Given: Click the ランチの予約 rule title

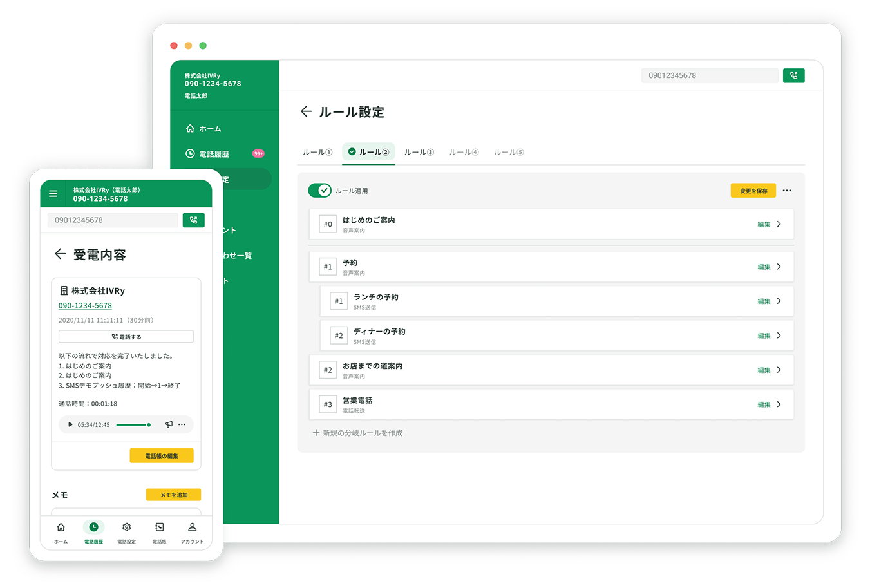Looking at the screenshot, I should [x=376, y=297].
